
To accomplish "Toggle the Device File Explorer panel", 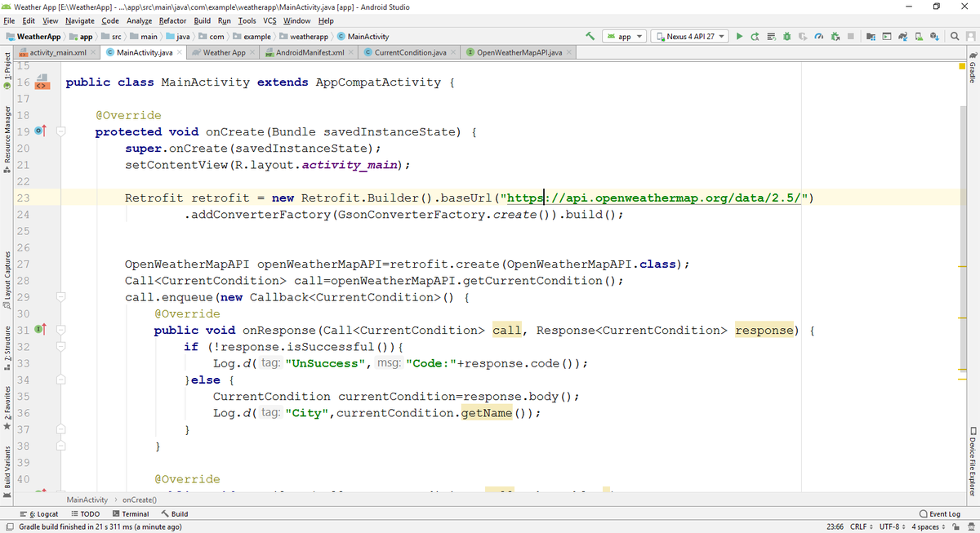I will point(973,461).
